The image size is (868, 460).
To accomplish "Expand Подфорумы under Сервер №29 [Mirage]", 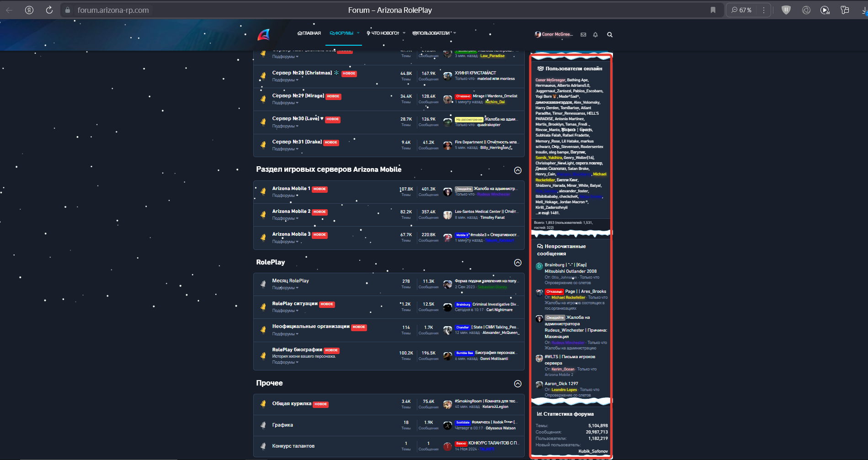I will coord(285,103).
